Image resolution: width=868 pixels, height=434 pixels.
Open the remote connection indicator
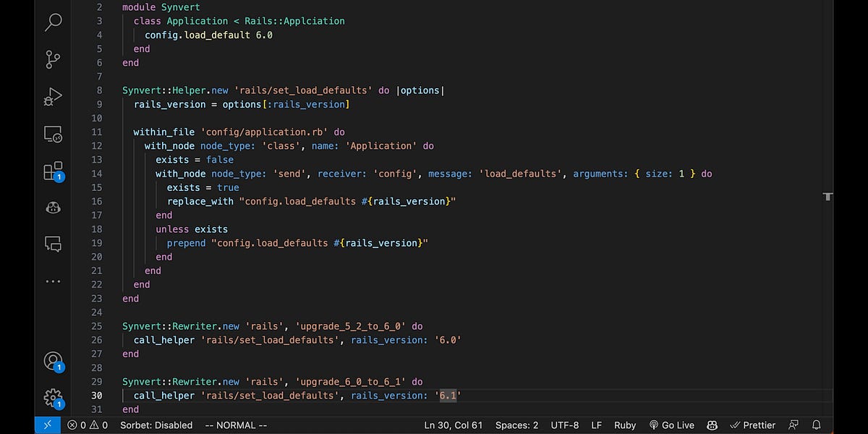click(x=47, y=425)
